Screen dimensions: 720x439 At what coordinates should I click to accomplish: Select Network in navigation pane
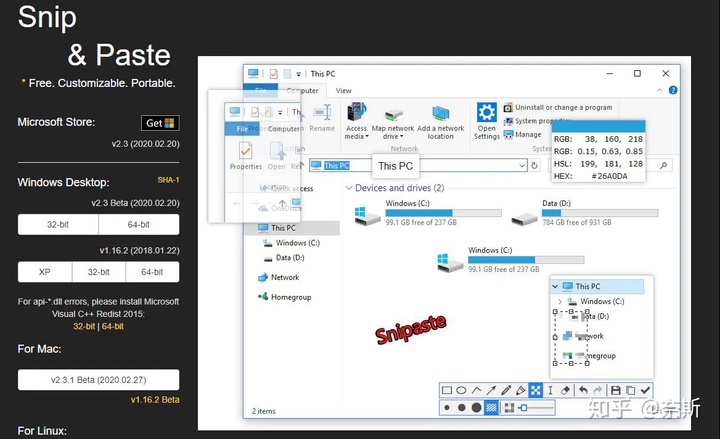(x=279, y=277)
